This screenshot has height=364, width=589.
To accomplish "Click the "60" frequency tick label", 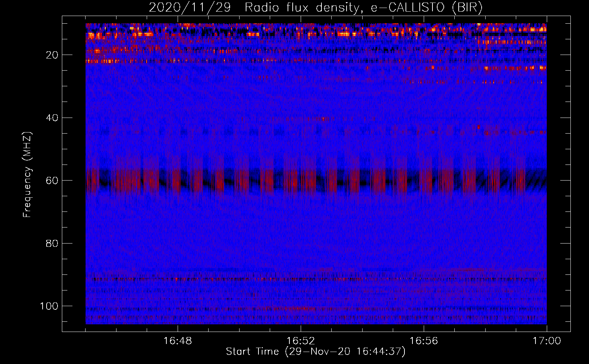I will [x=52, y=181].
